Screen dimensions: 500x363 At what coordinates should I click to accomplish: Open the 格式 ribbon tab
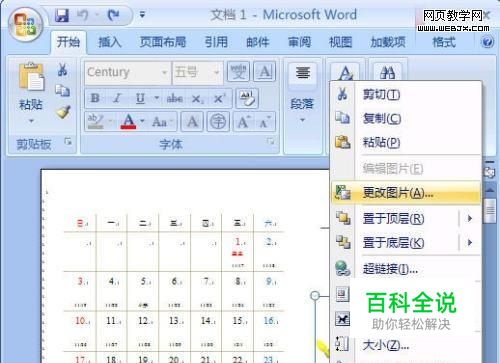click(x=444, y=42)
